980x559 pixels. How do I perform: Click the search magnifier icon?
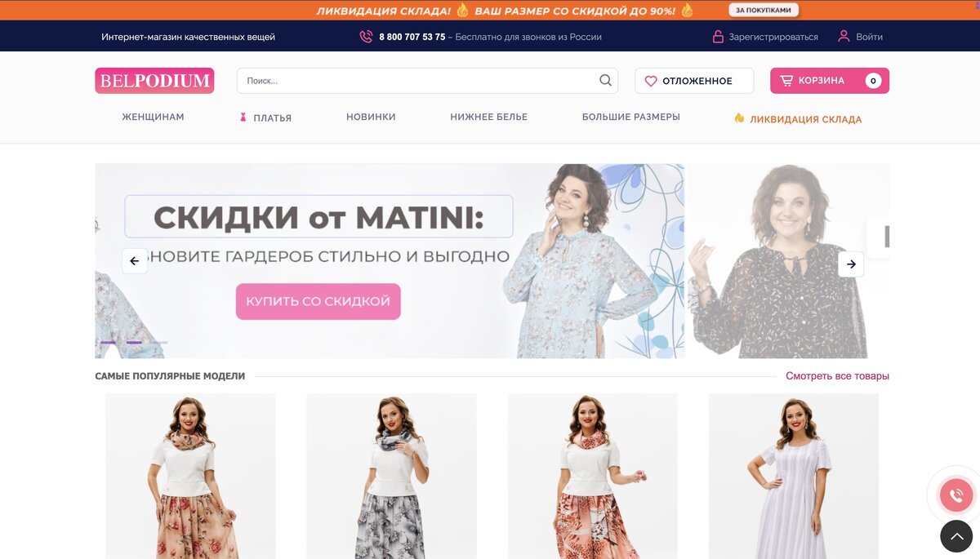[605, 80]
